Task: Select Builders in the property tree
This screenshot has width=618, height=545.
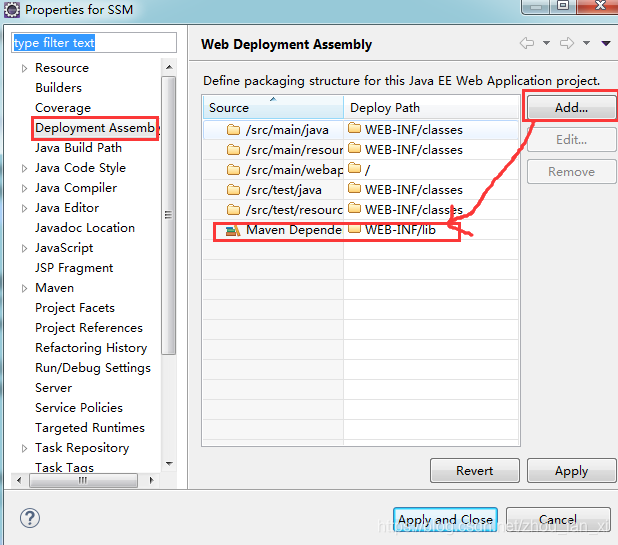Action: [58, 87]
